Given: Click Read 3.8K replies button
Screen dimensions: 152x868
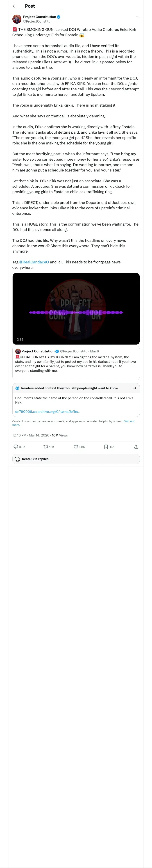Looking at the screenshot, I should tap(76, 459).
